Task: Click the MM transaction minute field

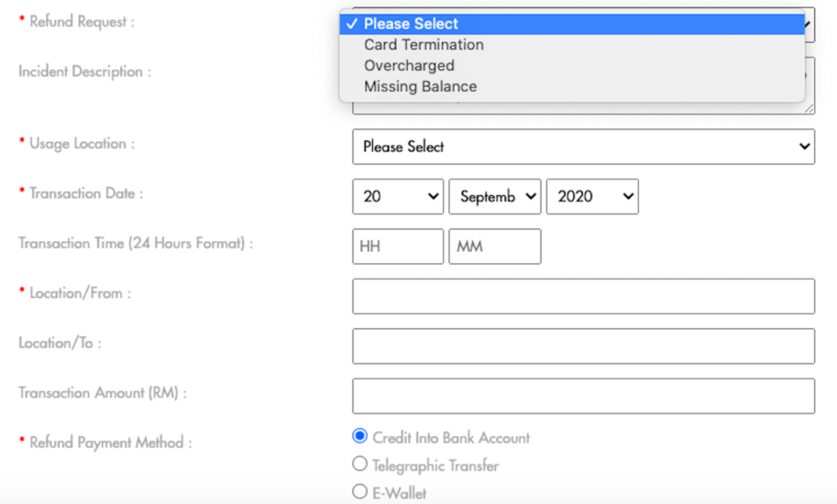Action: point(495,247)
